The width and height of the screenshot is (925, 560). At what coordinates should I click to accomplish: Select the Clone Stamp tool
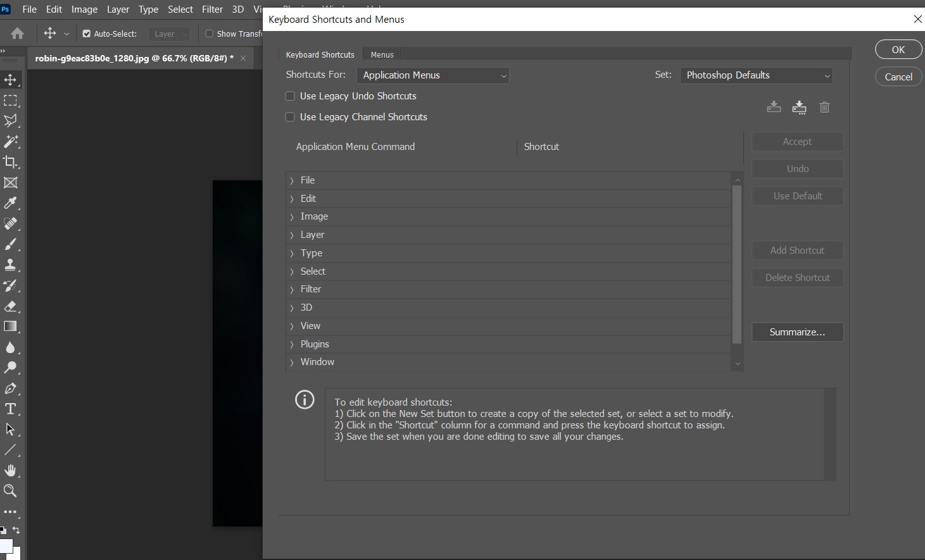coord(11,265)
